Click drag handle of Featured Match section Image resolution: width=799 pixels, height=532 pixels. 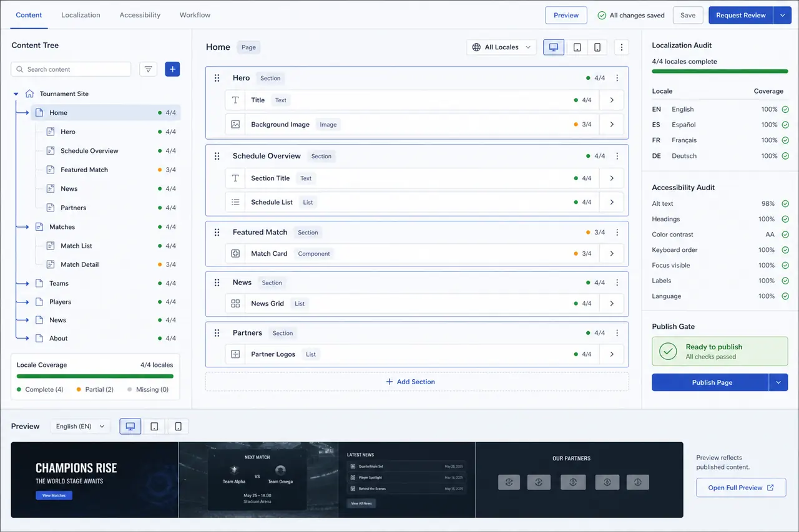pos(217,232)
